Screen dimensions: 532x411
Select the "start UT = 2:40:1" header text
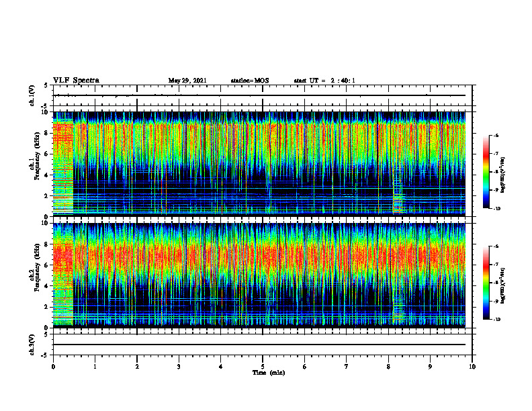pos(324,81)
